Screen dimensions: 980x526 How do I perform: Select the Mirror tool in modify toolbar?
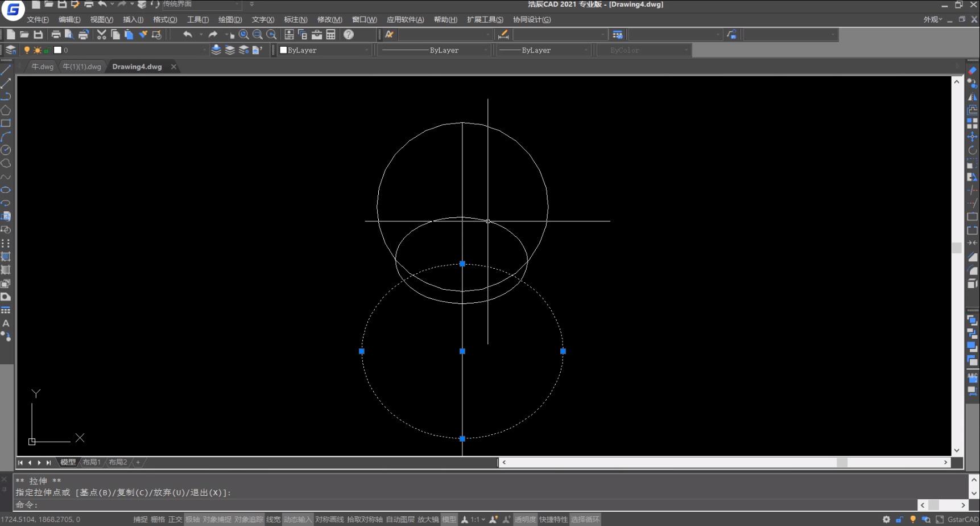point(972,97)
